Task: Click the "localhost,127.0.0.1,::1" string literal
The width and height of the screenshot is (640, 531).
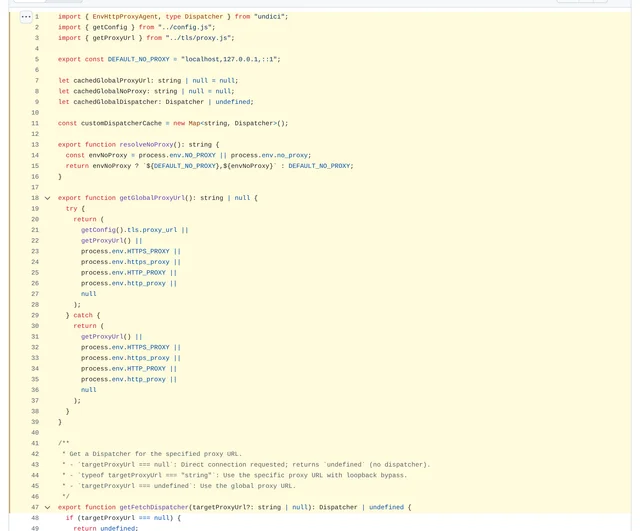Action: (x=230, y=59)
